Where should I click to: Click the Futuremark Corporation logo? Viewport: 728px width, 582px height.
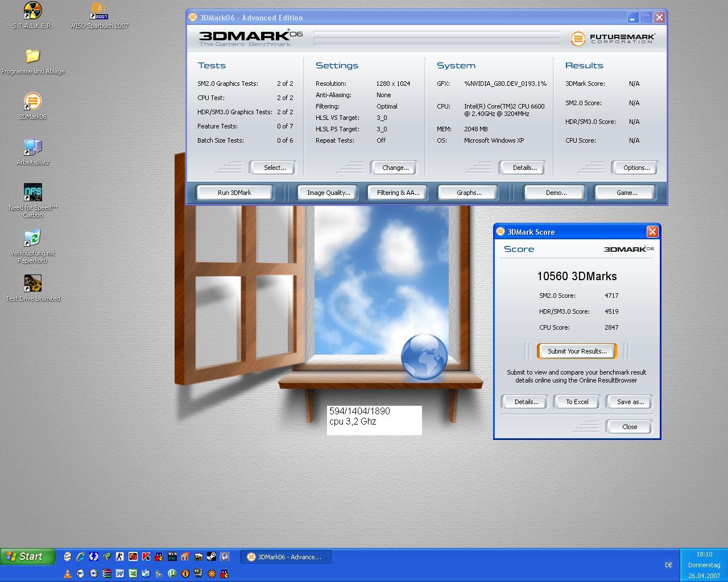[x=613, y=38]
